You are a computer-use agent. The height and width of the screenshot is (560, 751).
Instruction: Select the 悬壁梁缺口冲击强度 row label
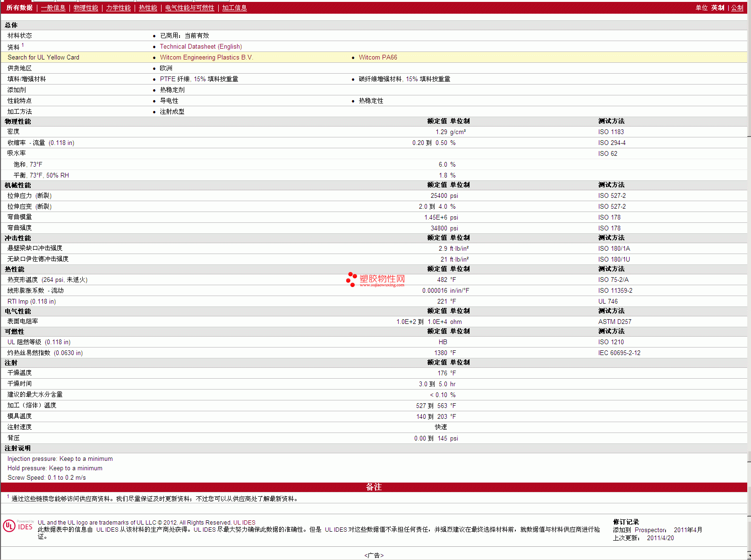(x=34, y=248)
